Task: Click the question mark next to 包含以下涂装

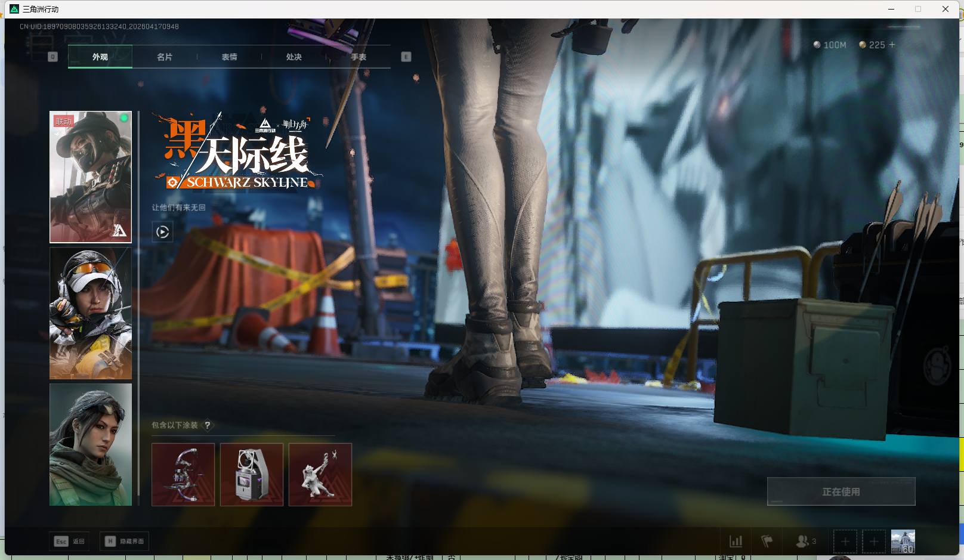Action: 207,425
